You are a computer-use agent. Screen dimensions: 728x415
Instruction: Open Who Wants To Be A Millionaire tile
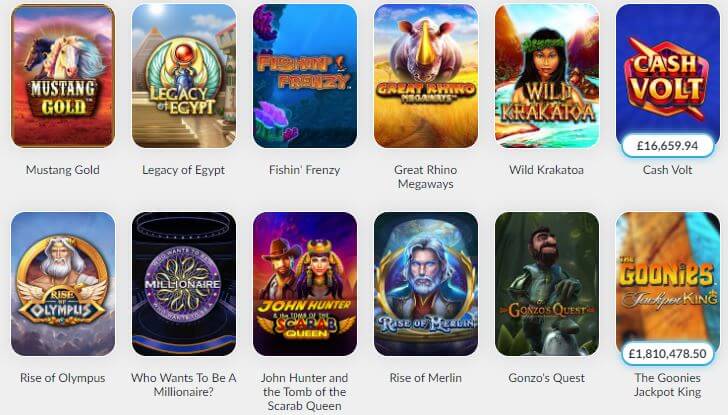pyautogui.click(x=184, y=284)
